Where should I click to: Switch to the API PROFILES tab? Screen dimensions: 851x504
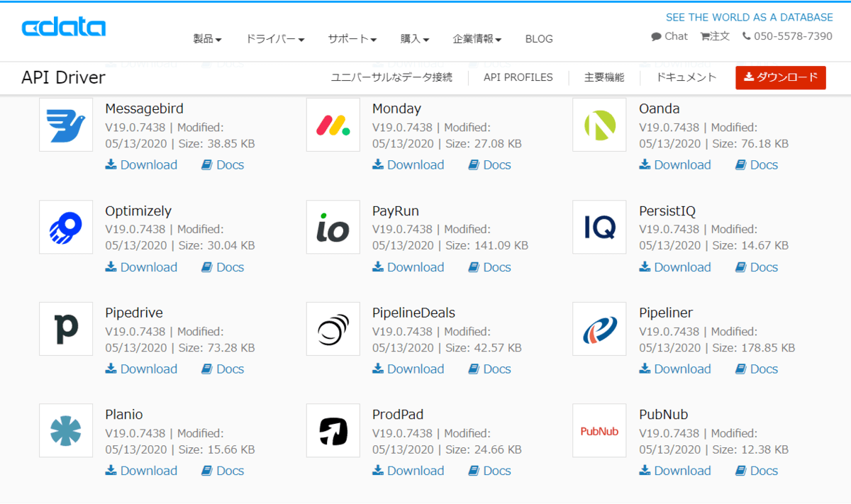coord(518,77)
